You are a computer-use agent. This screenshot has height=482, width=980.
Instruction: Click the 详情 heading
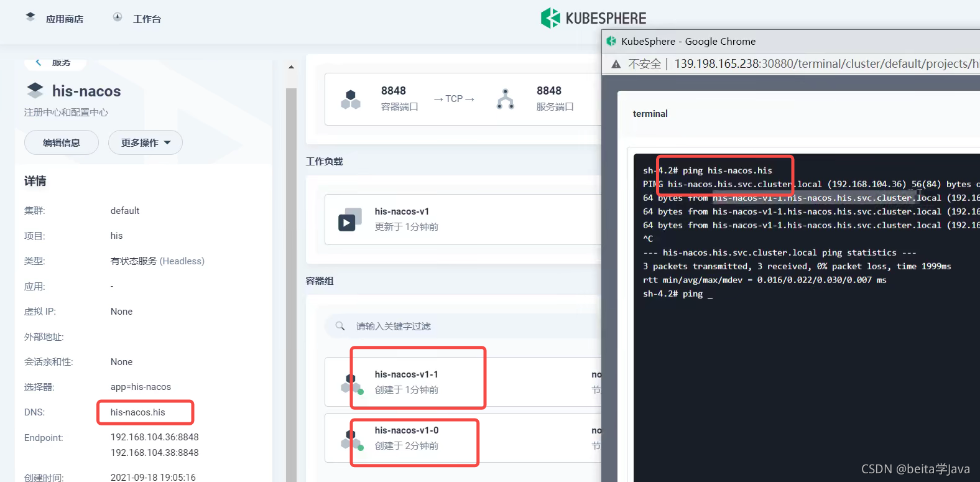pyautogui.click(x=35, y=181)
